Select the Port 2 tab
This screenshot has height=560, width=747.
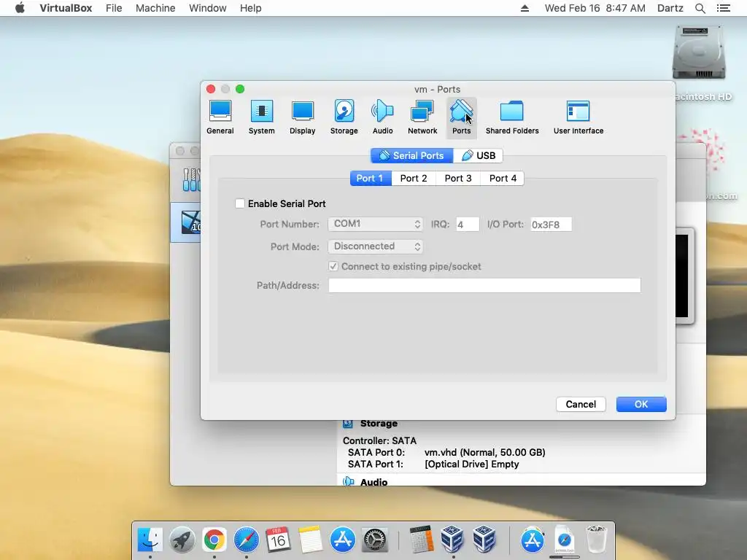[x=414, y=178]
